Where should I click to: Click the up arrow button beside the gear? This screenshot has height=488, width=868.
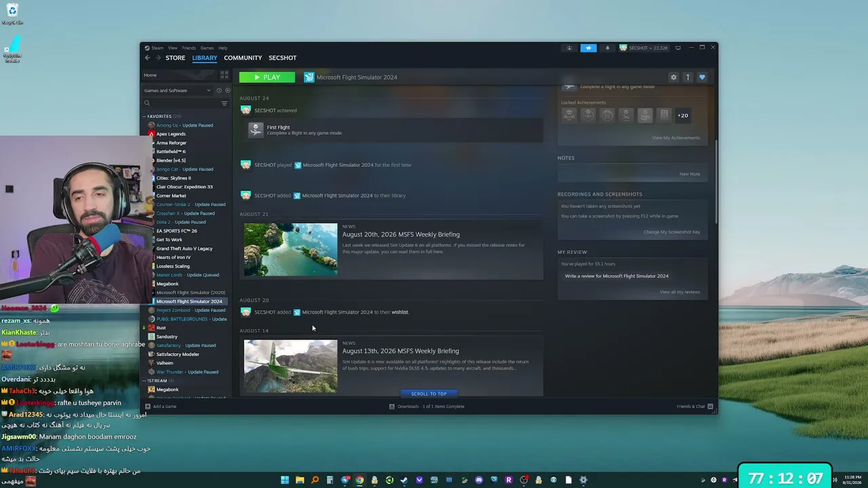click(x=688, y=77)
